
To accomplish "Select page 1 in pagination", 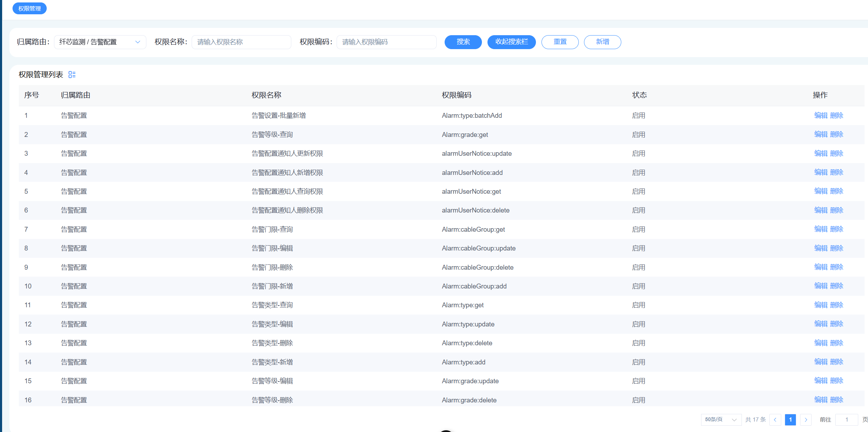I will pos(790,419).
